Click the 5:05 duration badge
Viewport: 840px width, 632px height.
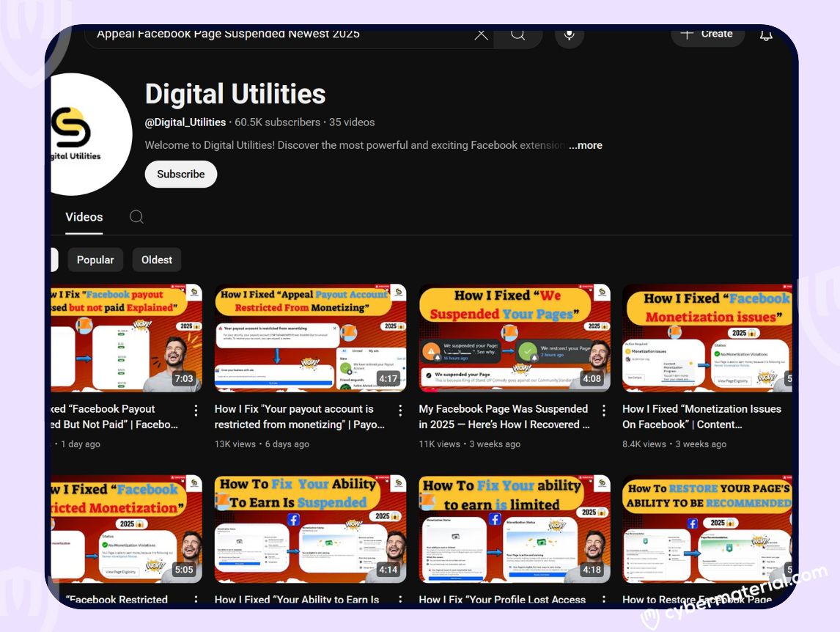tap(184, 569)
